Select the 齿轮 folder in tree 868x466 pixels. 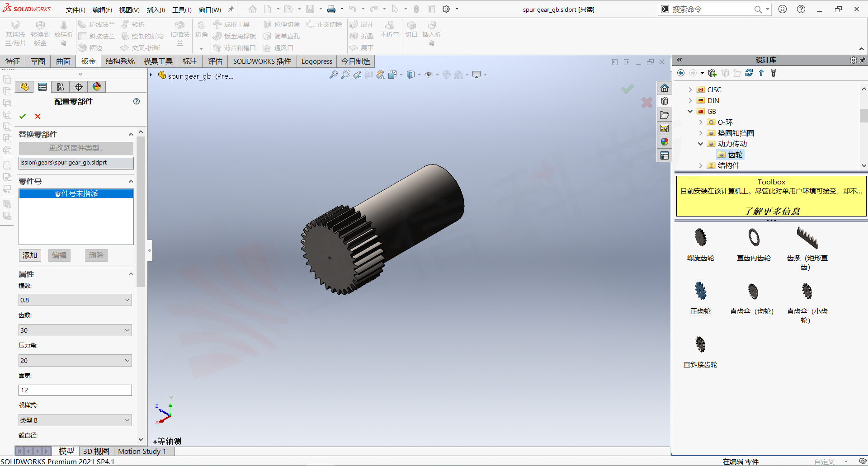pyautogui.click(x=735, y=155)
